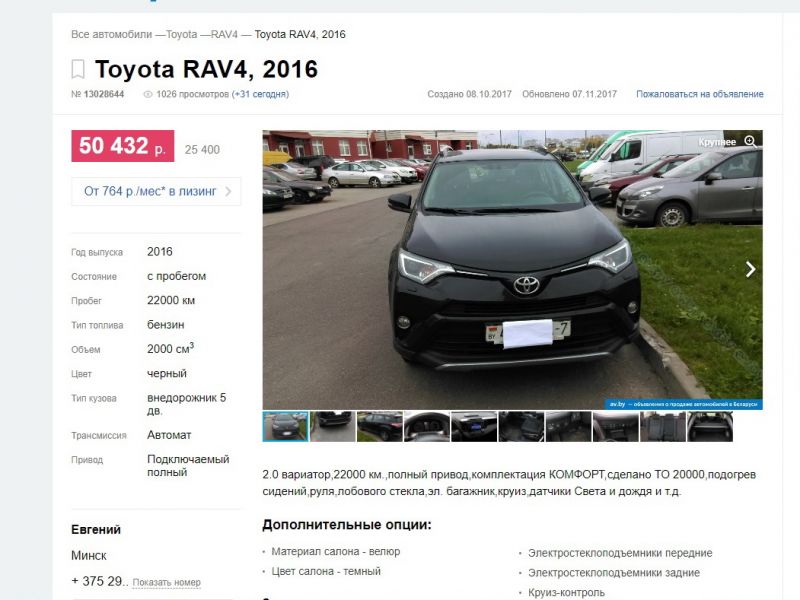Open 'От 764 р./мес в лизинг' button
The image size is (800, 600).
tap(156, 191)
